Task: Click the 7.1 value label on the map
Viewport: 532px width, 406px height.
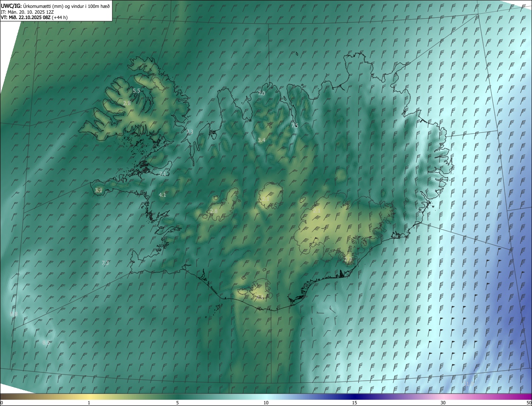Action: (x=163, y=174)
